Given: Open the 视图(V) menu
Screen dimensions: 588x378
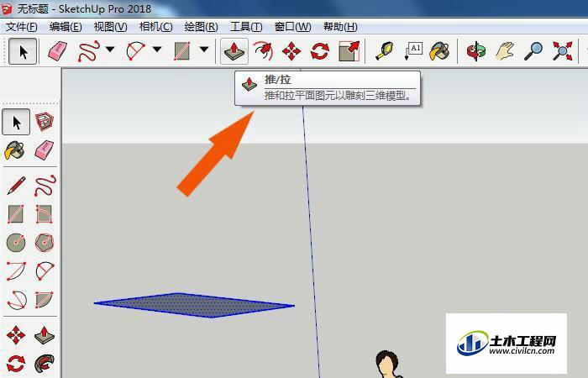Looking at the screenshot, I should (x=110, y=27).
